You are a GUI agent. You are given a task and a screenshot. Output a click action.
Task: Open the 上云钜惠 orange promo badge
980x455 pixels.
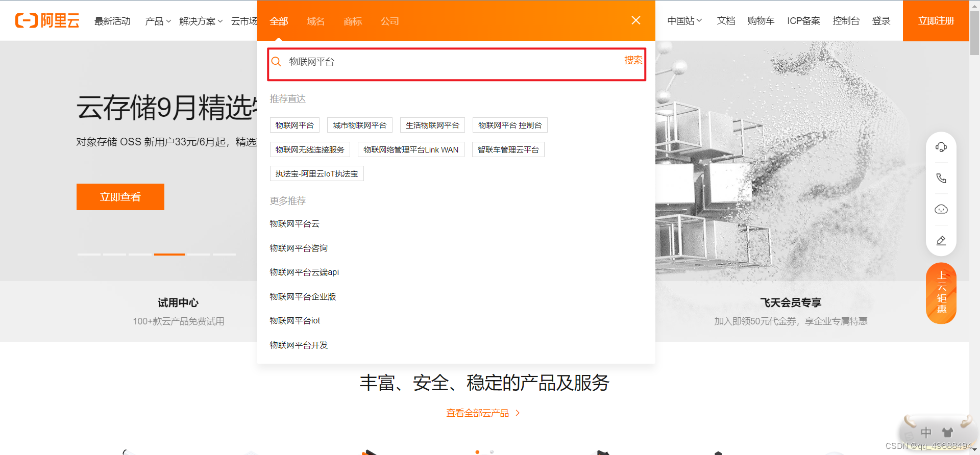(x=941, y=293)
